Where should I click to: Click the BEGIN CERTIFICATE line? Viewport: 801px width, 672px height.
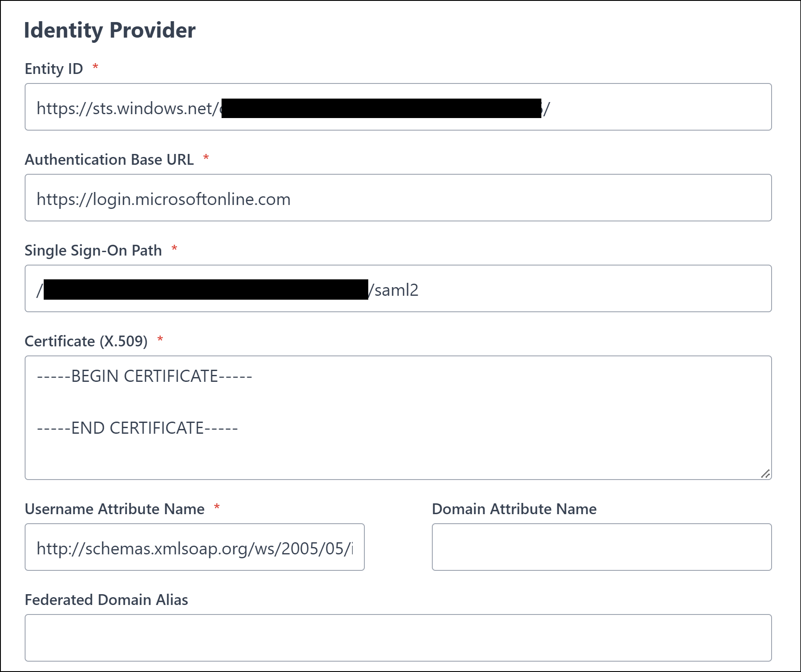tap(145, 376)
